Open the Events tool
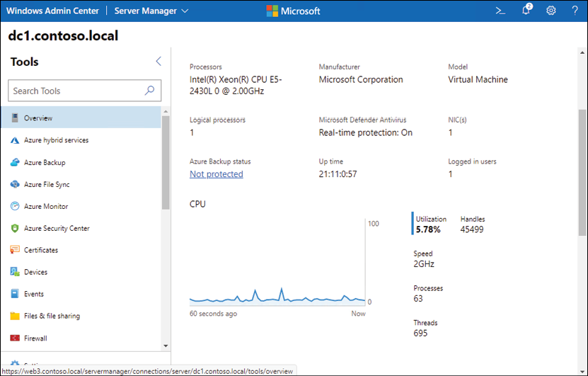The image size is (588, 376). point(81,294)
